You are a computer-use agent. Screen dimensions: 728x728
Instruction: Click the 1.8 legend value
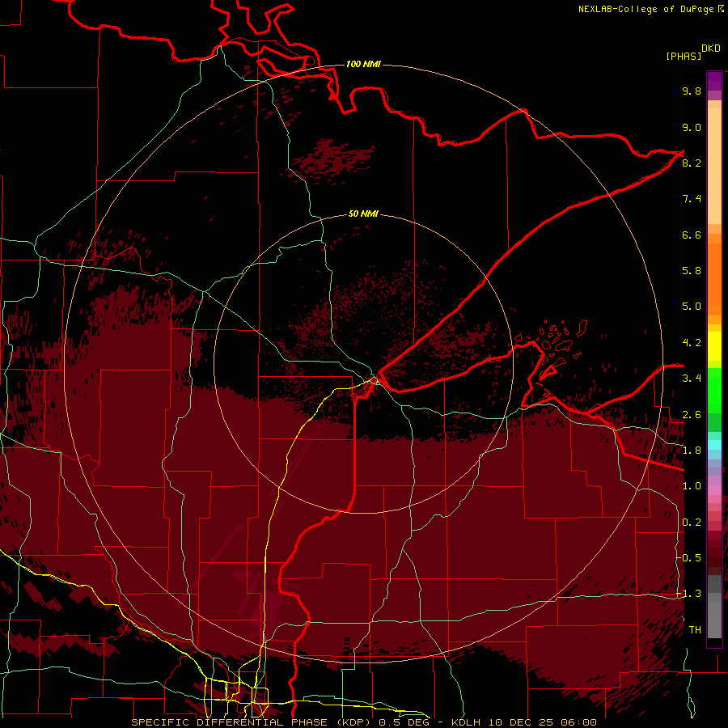pyautogui.click(x=692, y=451)
